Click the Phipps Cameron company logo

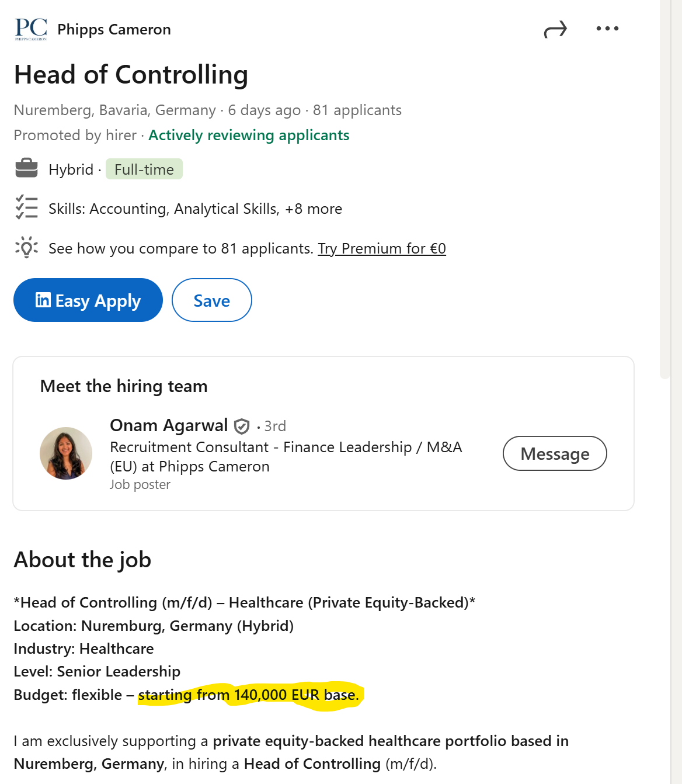point(31,29)
